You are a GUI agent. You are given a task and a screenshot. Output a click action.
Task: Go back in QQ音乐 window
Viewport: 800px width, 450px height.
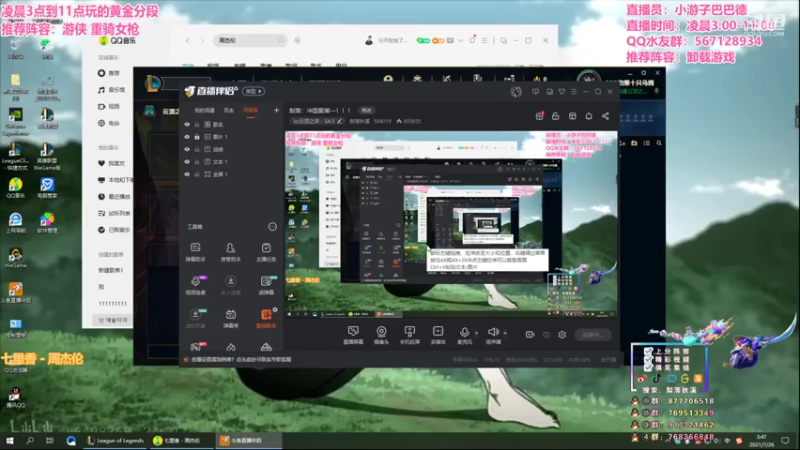(188, 40)
